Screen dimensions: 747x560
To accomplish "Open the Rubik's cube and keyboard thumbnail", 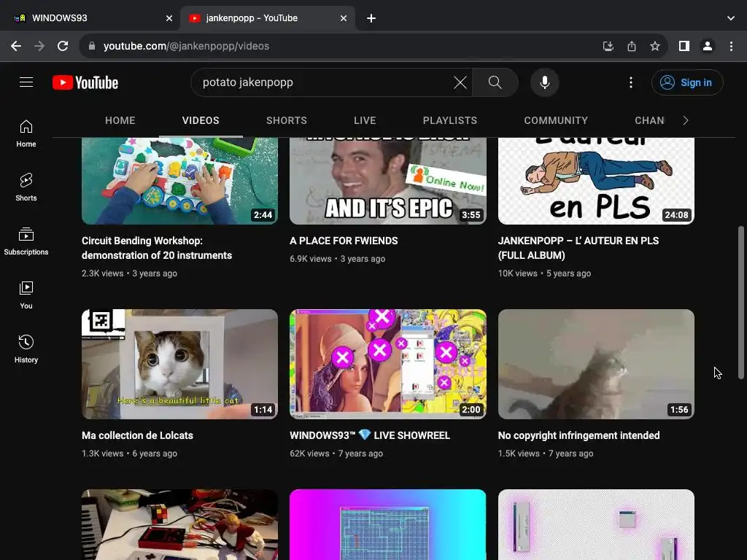I will tap(179, 525).
